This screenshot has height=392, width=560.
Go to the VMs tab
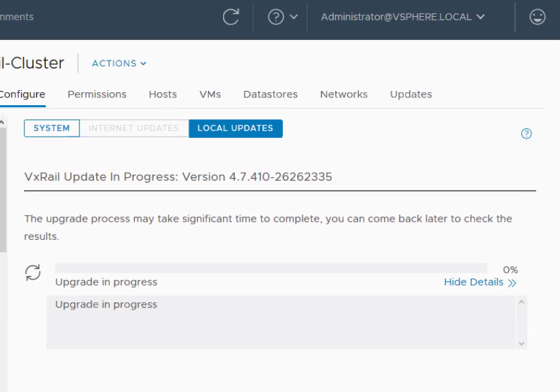(x=210, y=94)
